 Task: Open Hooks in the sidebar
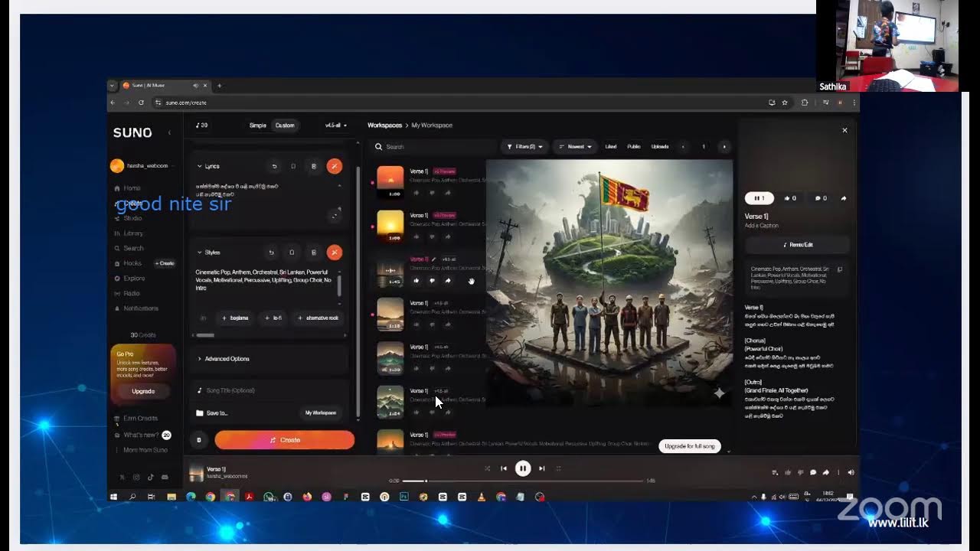(x=127, y=263)
